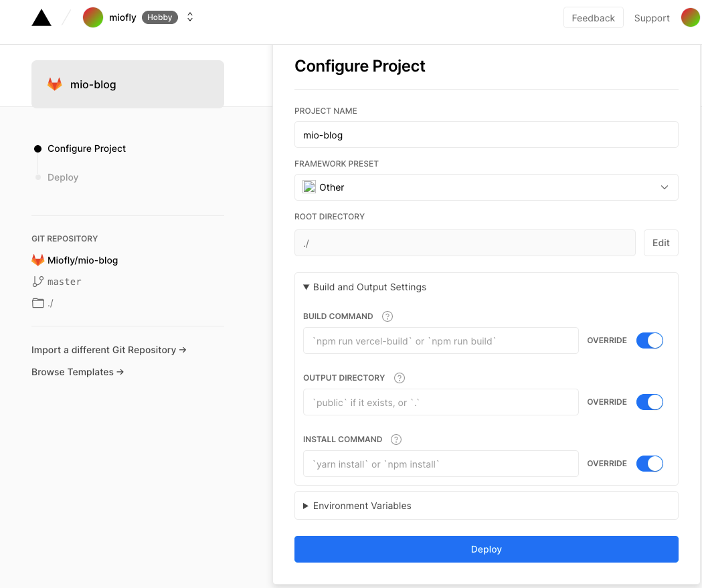Viewport: 702px width, 588px height.
Task: Follow the Browse Templates link
Action: point(77,371)
